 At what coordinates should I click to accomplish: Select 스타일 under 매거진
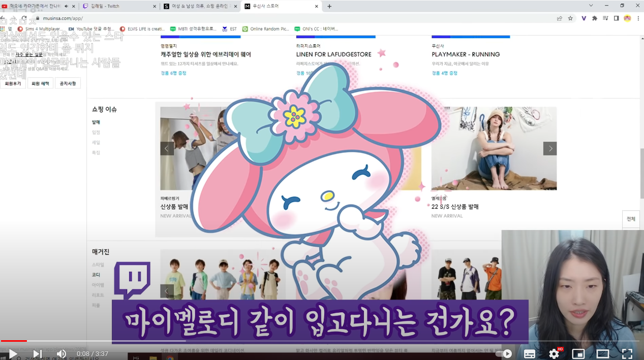pyautogui.click(x=98, y=265)
